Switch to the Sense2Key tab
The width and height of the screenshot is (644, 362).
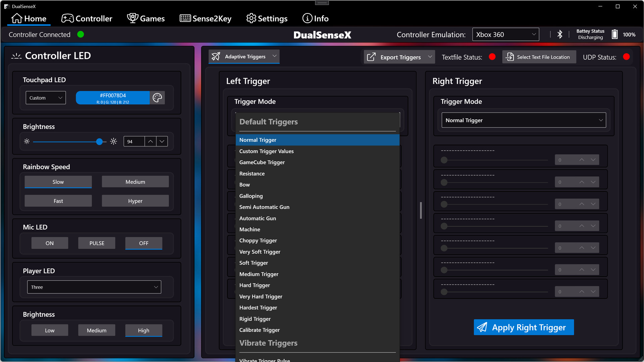205,18
